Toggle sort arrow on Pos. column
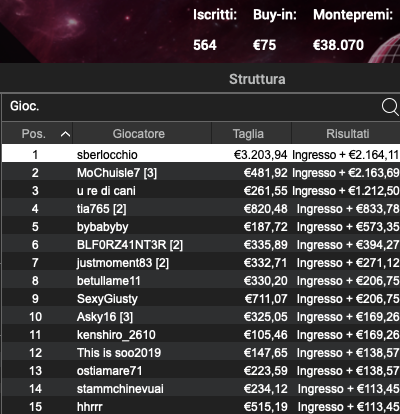The width and height of the screenshot is (400, 414). [65, 134]
